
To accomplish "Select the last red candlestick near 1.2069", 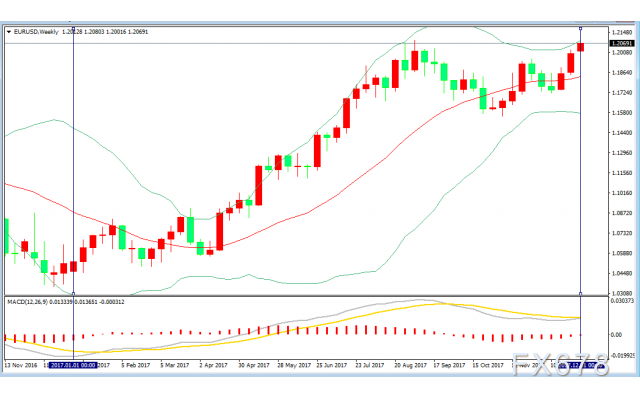I will coord(580,47).
